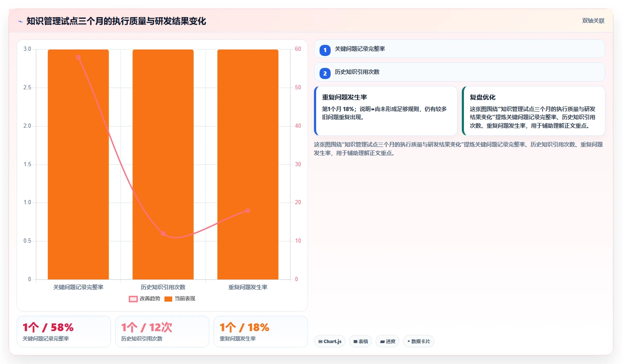Click the 进度 tag
The height and width of the screenshot is (364, 622).
[387, 341]
